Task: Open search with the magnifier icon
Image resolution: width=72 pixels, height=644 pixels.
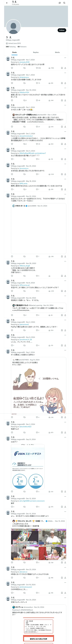Action: click(64, 3)
